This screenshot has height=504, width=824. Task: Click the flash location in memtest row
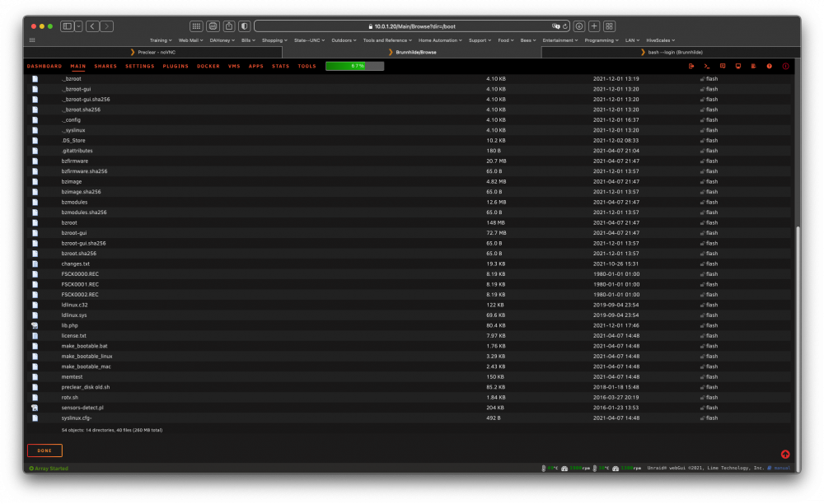coord(712,377)
